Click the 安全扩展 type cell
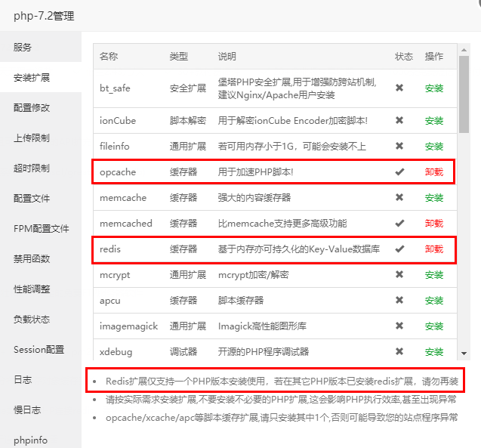The image size is (481, 448). pos(188,88)
